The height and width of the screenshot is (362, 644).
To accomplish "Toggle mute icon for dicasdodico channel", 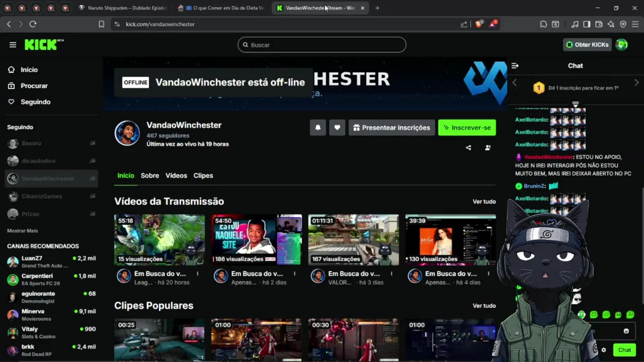I will click(x=93, y=161).
